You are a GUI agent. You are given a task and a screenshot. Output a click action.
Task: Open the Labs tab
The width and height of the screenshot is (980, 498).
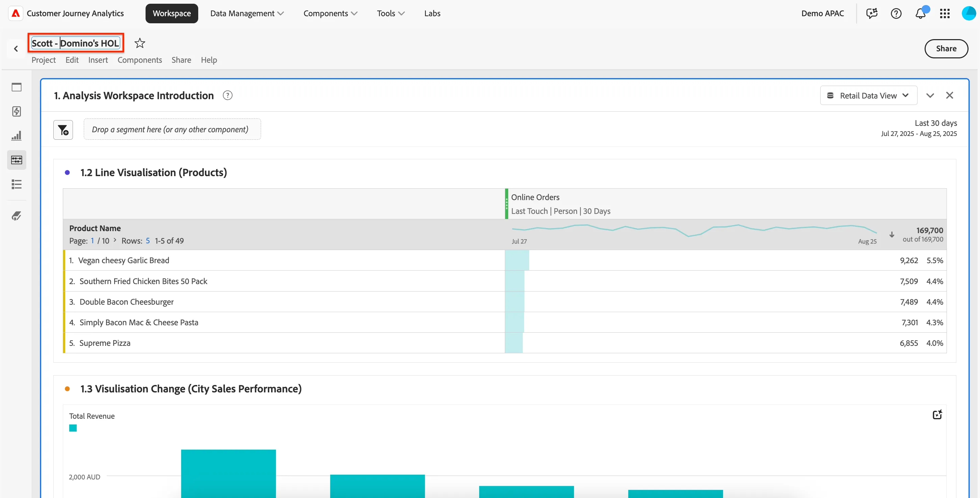pos(432,13)
